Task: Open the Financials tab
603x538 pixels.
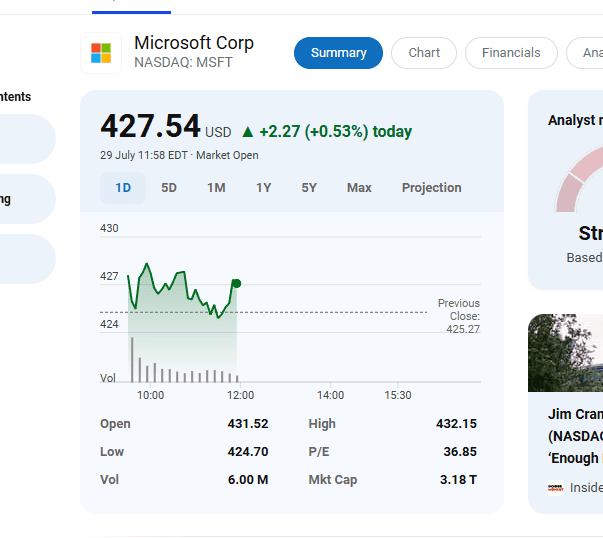Action: (x=511, y=53)
